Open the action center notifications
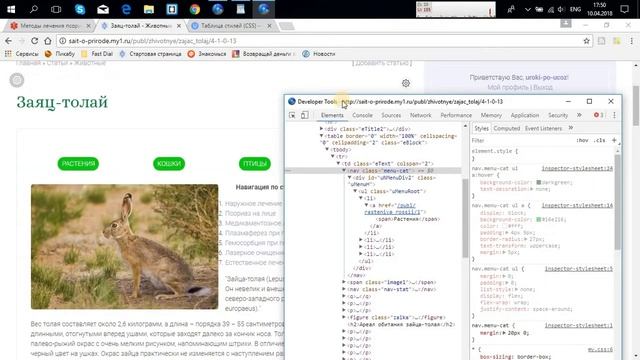The height and width of the screenshot is (360, 640). point(624,9)
